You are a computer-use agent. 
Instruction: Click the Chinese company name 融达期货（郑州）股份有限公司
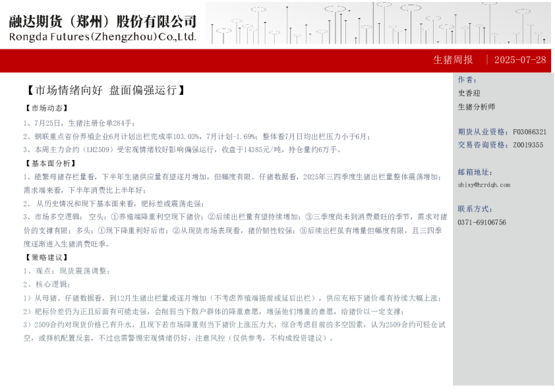pos(103,21)
